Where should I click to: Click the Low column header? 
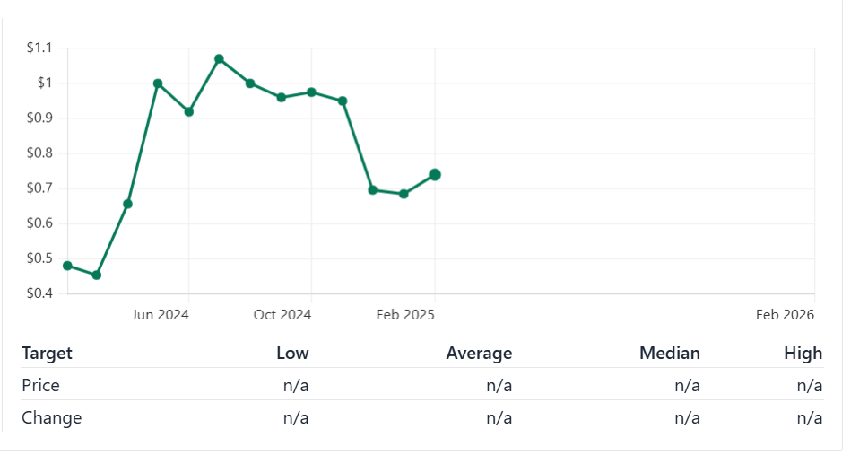[292, 354]
